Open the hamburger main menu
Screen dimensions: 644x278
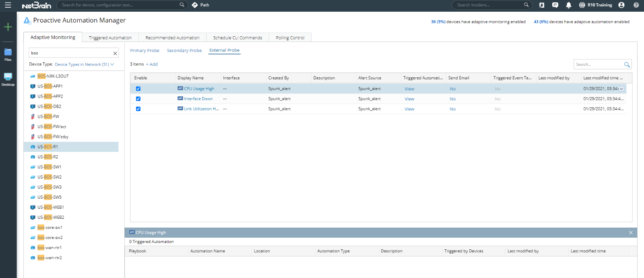pyautogui.click(x=8, y=5)
